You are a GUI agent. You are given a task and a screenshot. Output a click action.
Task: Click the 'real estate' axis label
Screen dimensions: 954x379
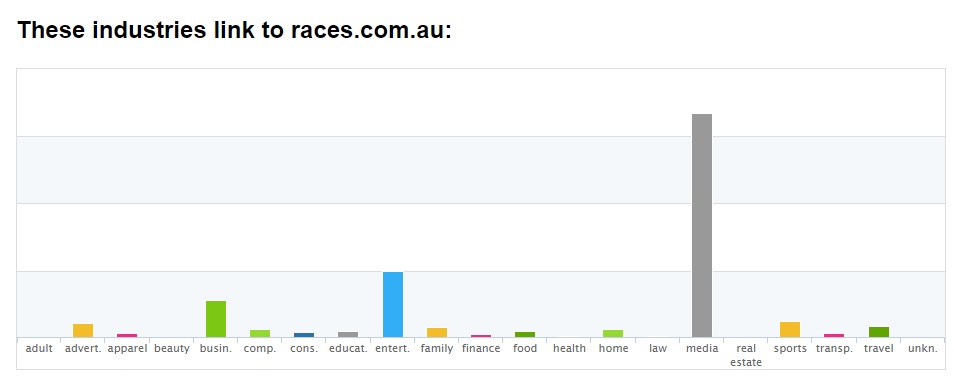click(x=746, y=355)
